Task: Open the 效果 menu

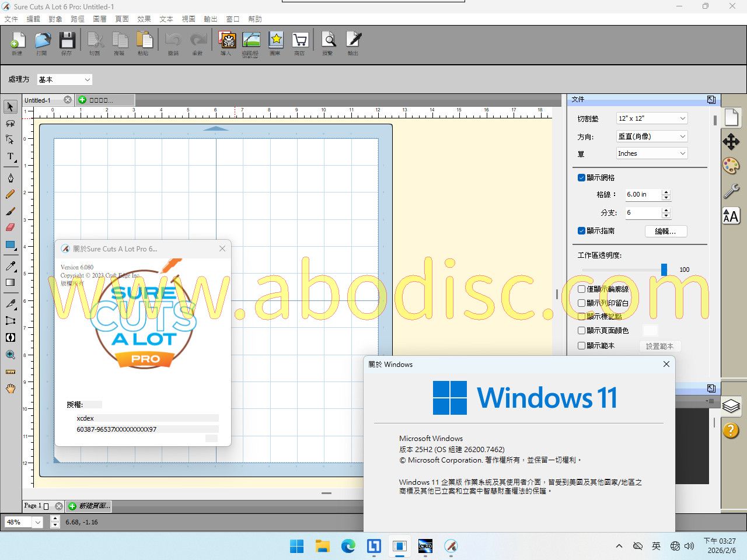Action: (144, 19)
